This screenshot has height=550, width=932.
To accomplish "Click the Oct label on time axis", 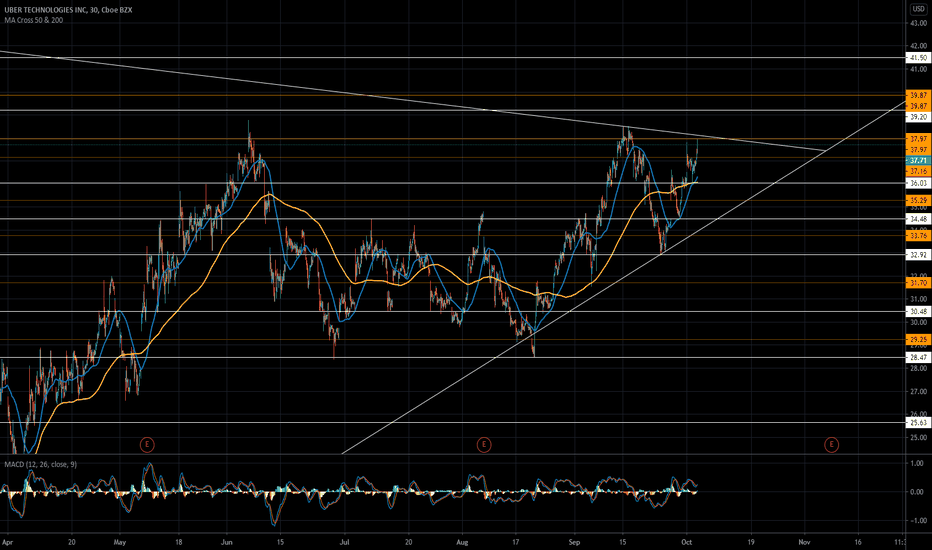I will [x=687, y=542].
